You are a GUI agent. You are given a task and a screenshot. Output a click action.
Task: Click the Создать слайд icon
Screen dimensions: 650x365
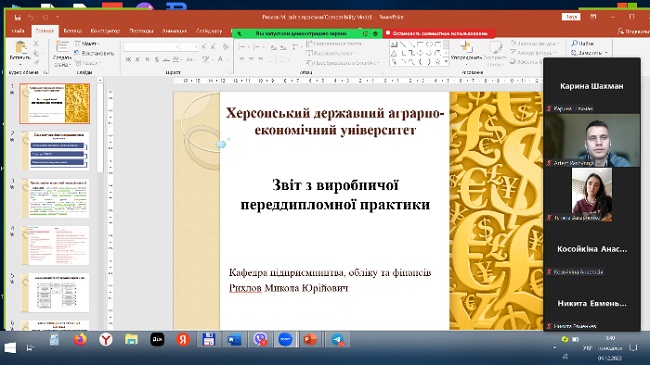[x=62, y=47]
